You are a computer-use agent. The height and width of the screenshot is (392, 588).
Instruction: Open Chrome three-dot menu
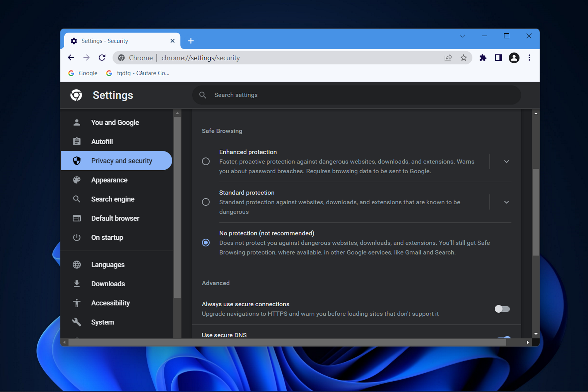point(529,58)
